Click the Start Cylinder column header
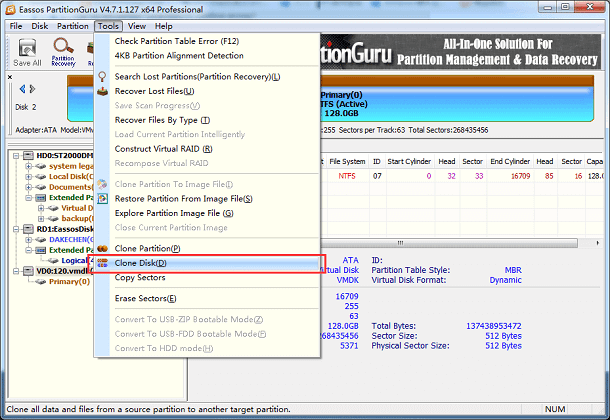 [409, 161]
